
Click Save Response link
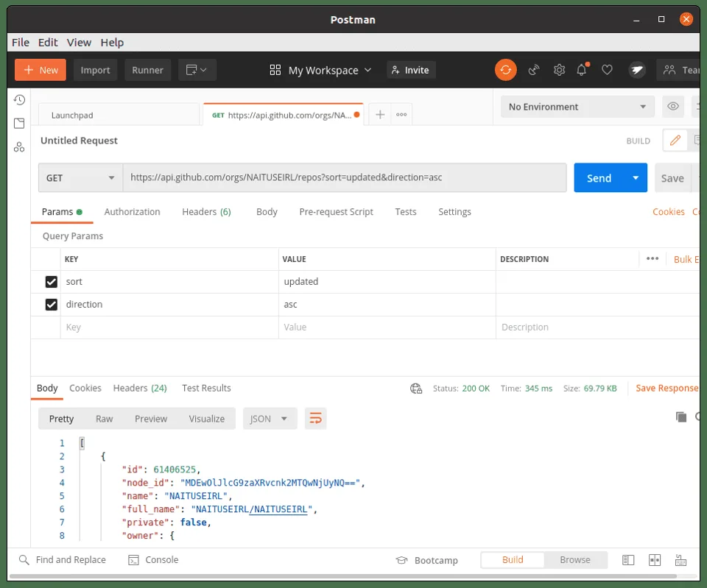point(667,388)
